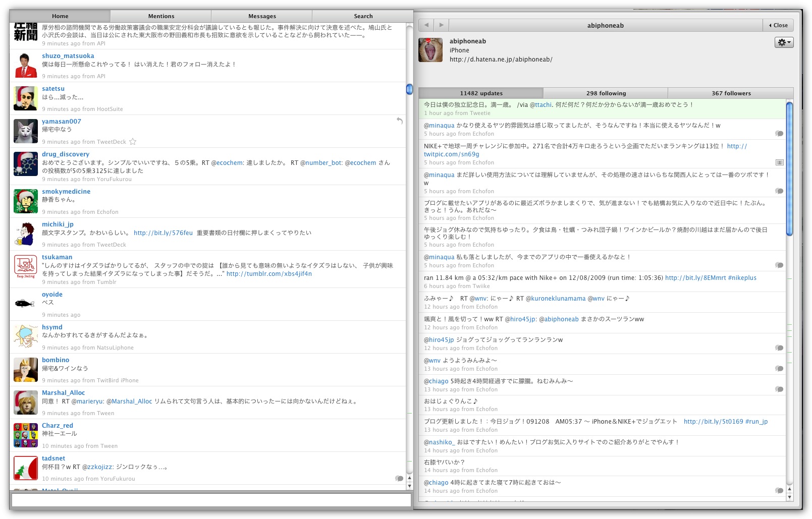Click the forward arrow in the profile drawer
812x519 pixels.
[x=442, y=25]
